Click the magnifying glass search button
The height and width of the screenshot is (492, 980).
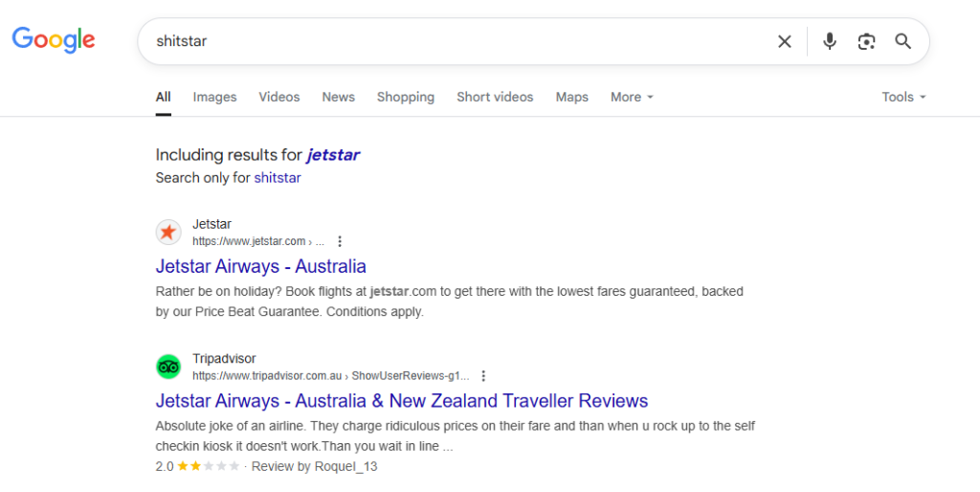coord(902,41)
